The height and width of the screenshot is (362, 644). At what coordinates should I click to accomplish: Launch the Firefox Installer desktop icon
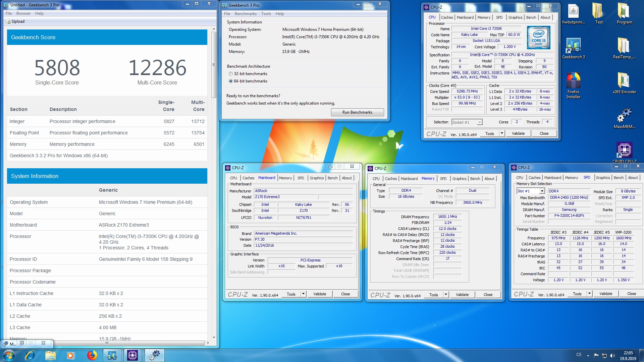[x=573, y=85]
